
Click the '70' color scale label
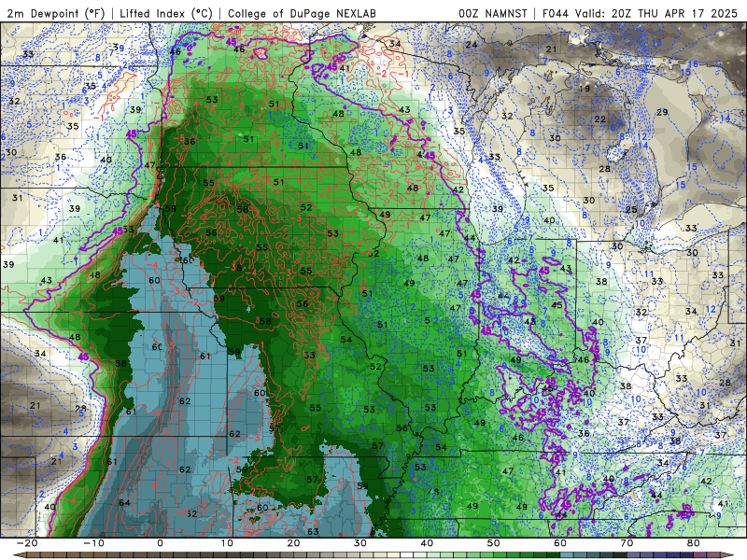(x=627, y=543)
